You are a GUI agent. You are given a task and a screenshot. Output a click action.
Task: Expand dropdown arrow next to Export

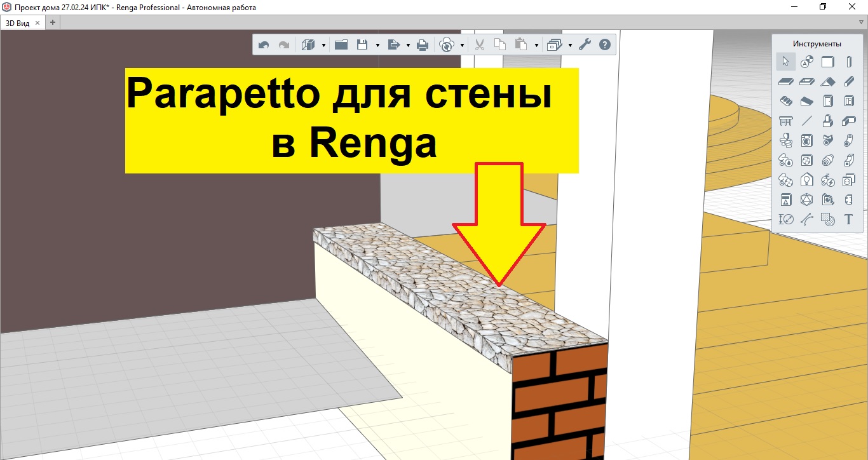click(407, 46)
